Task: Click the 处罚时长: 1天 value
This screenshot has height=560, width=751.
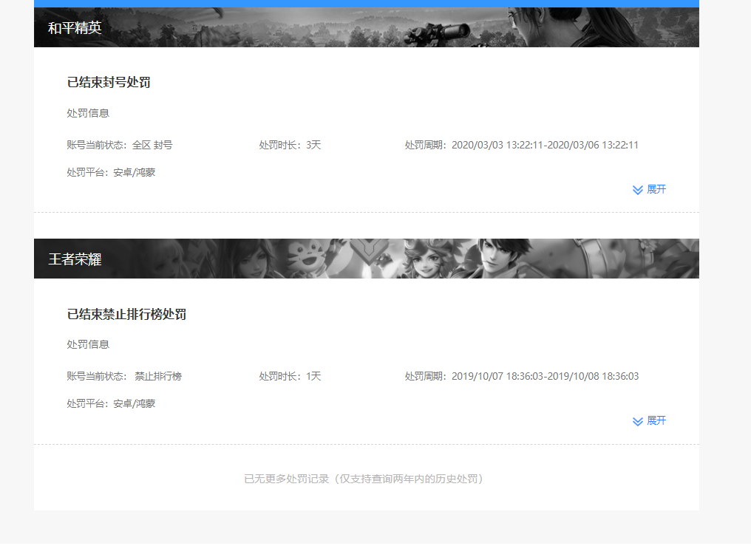Action: coord(290,376)
